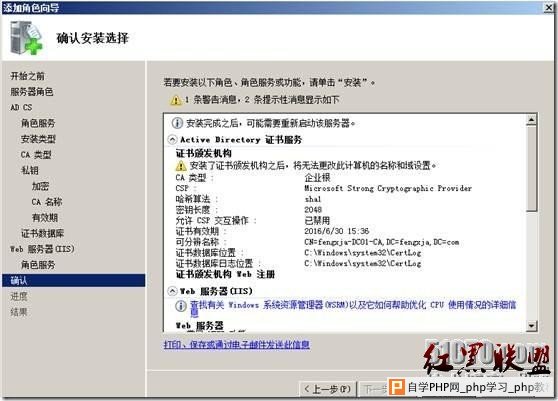Click warning icon beside 安装了证书颁发机构之后
Image resolution: width=558 pixels, height=401 pixels.
(x=181, y=165)
